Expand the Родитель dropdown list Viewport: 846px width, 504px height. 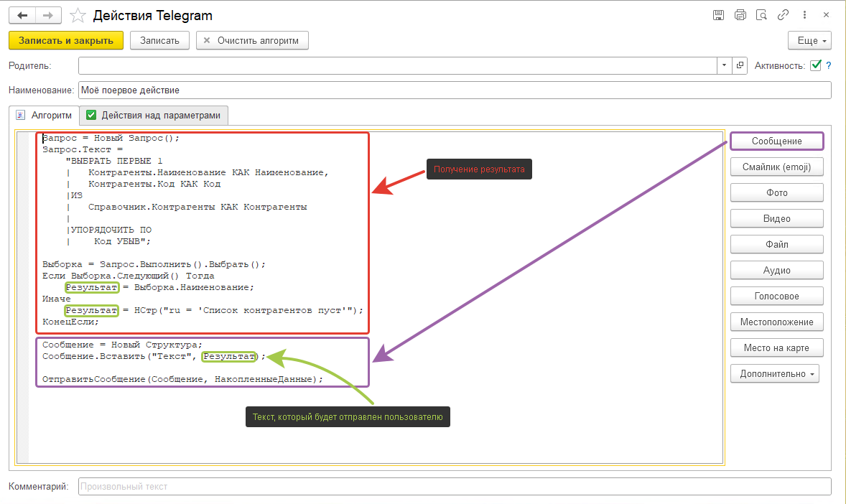click(x=724, y=65)
